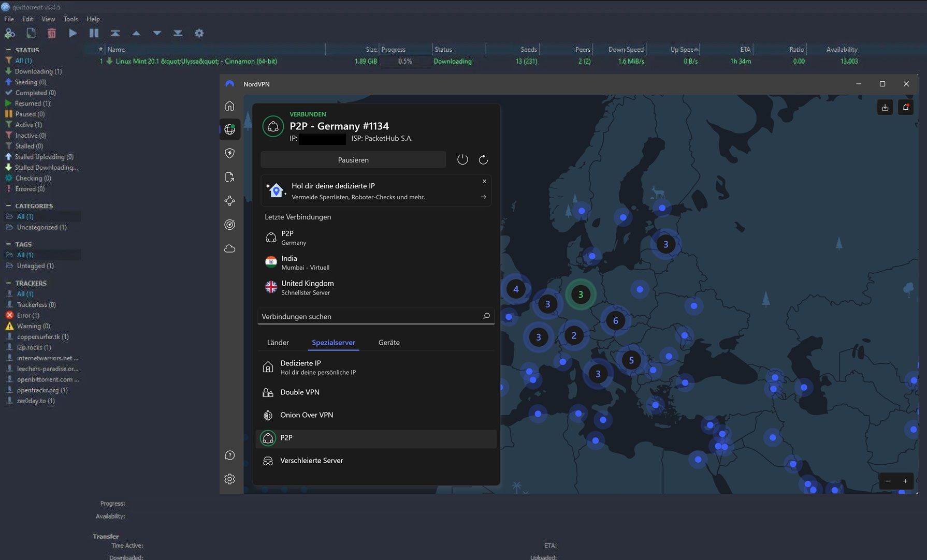927x560 pixels.
Task: Open NordVPN Threat Protection shield icon
Action: pos(230,153)
